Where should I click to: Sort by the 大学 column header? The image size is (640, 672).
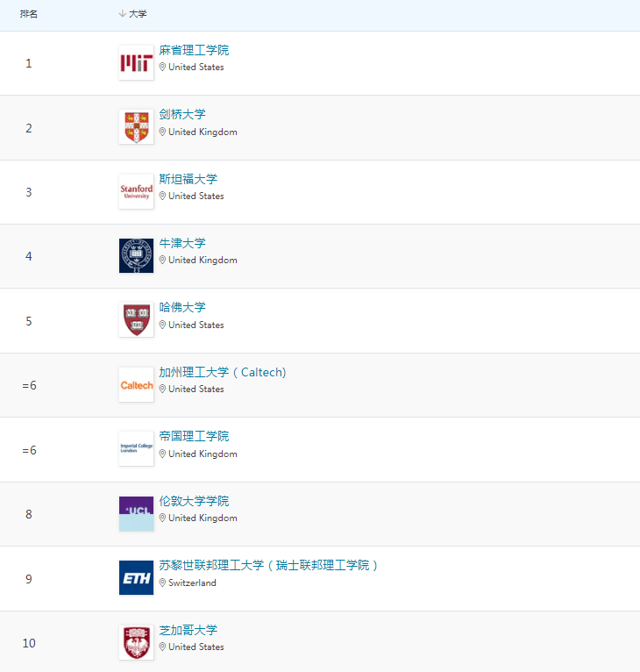(x=132, y=14)
